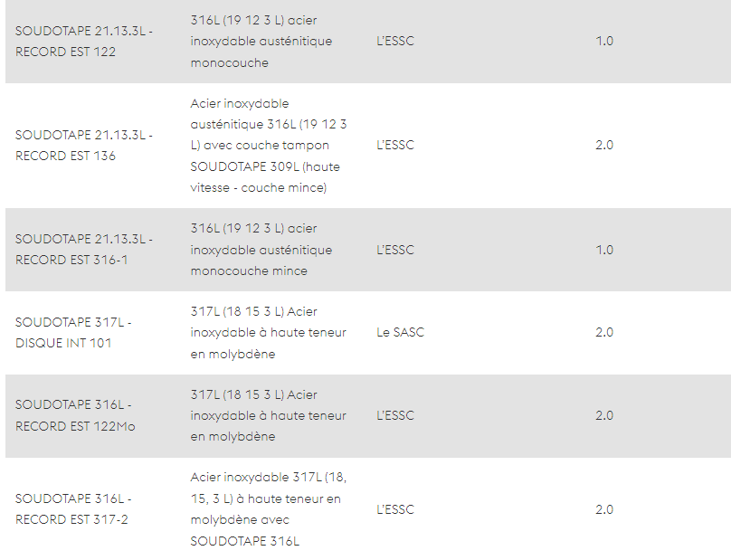This screenshot has height=560, width=731.
Task: Open SOUDOTAPE 21.13.3L - RECORD EST 136 product
Action: pos(84,145)
